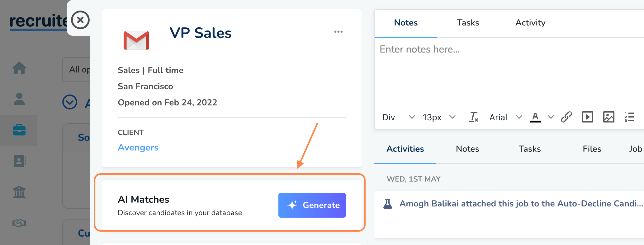Open the contacts address book icon

(x=19, y=161)
